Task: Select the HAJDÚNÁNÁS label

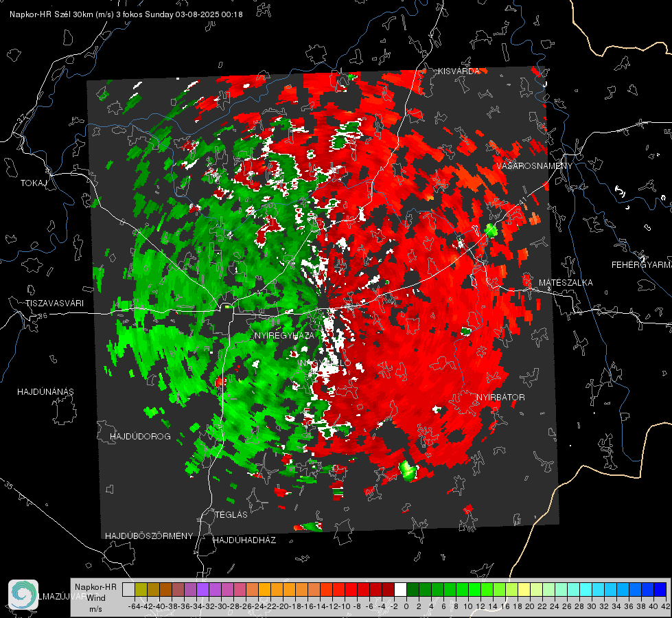Action: 45,391
